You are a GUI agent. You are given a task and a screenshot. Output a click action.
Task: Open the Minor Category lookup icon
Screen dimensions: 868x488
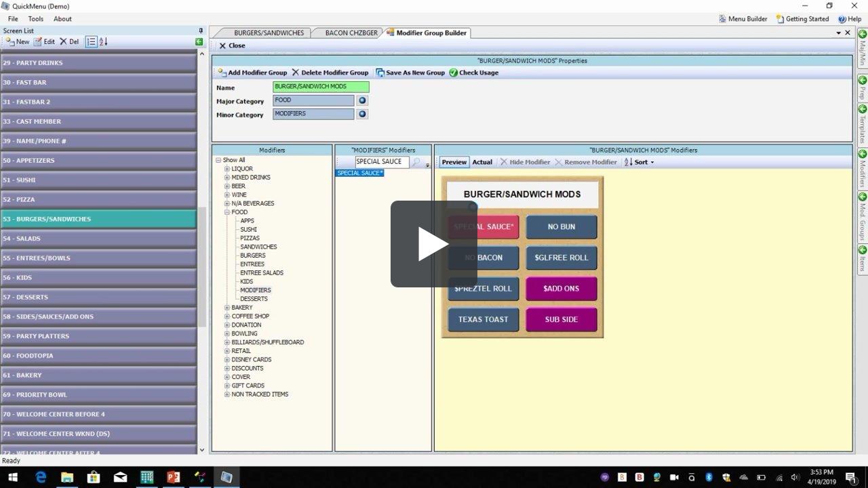pyautogui.click(x=361, y=115)
